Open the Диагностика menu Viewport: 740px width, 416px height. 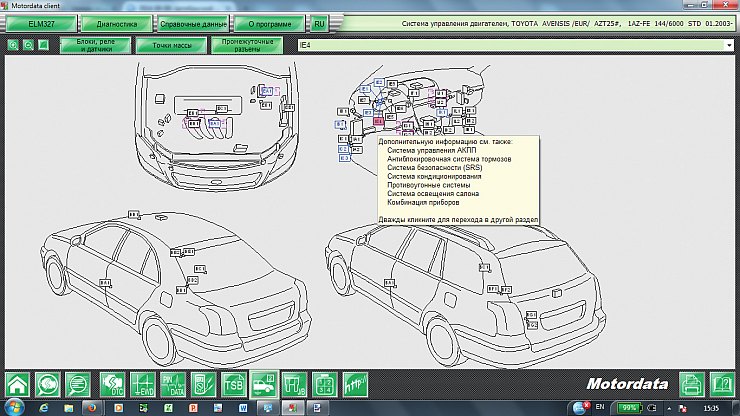coord(117,24)
